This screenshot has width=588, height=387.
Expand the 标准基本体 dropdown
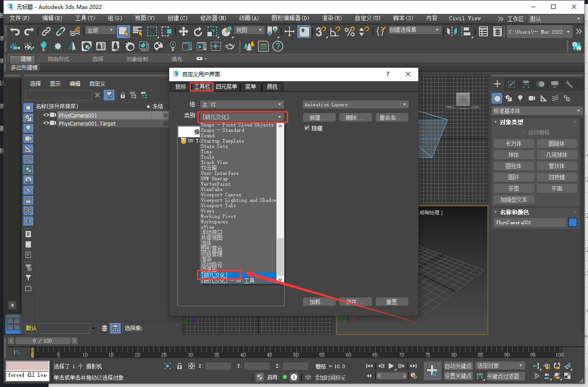(537, 111)
